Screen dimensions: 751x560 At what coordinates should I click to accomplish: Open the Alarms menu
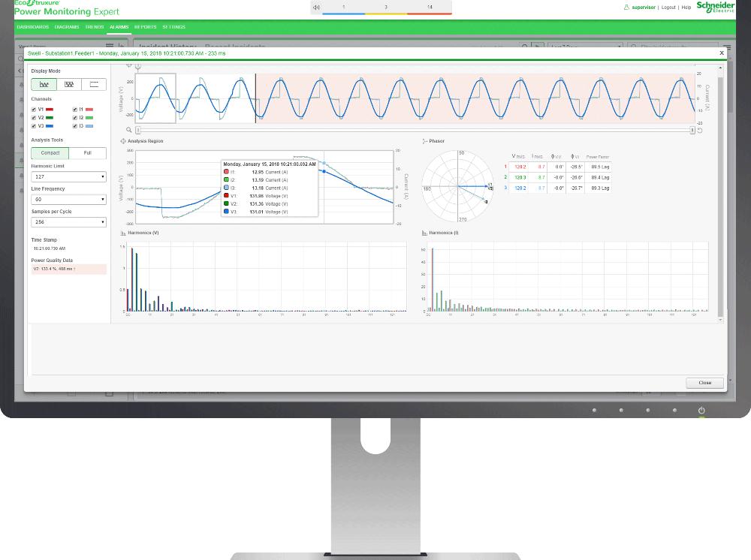[119, 27]
